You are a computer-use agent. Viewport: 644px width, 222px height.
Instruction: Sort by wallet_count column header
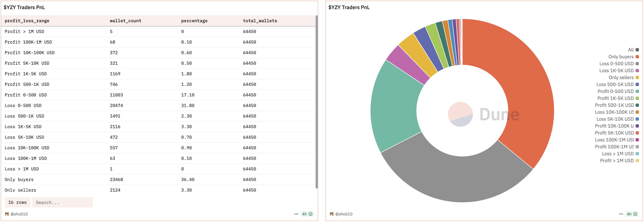(x=126, y=21)
